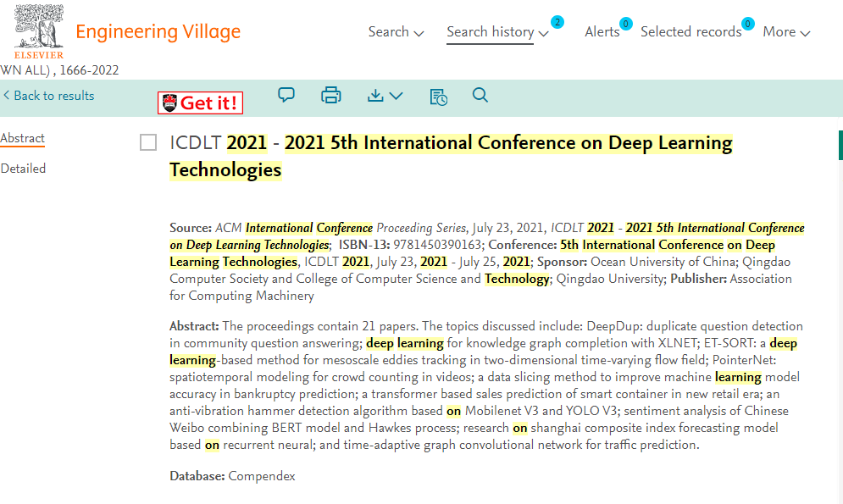The image size is (843, 504).
Task: Click the magnifying glass search icon
Action: point(480,95)
